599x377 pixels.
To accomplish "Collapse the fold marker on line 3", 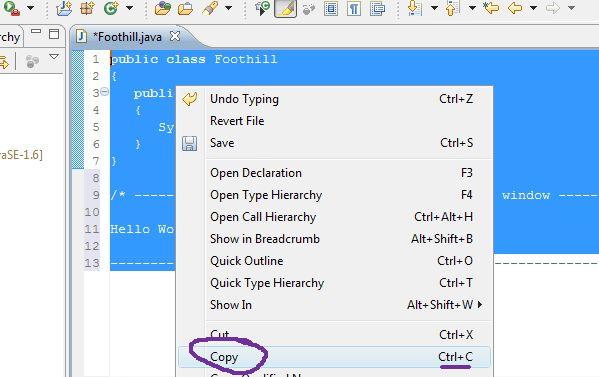I will (x=104, y=92).
